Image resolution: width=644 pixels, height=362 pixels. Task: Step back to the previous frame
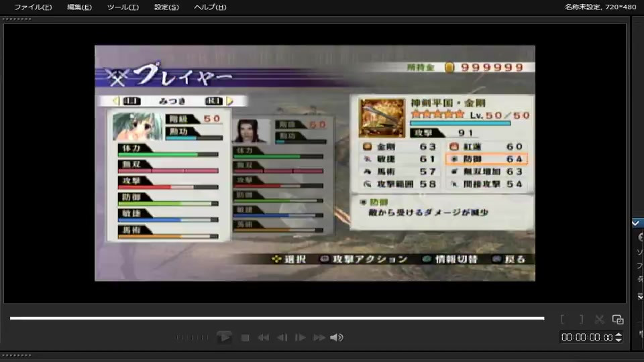coord(282,338)
